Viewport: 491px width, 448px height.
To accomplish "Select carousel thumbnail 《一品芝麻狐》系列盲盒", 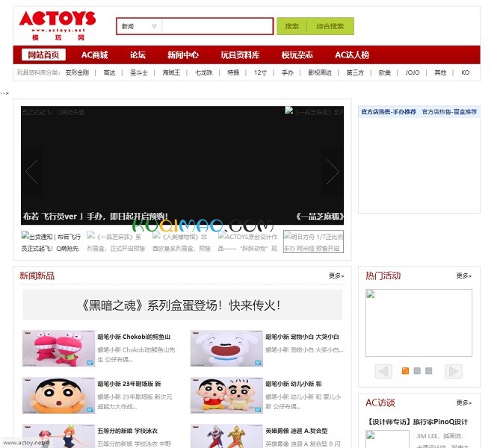I will pos(116,242).
